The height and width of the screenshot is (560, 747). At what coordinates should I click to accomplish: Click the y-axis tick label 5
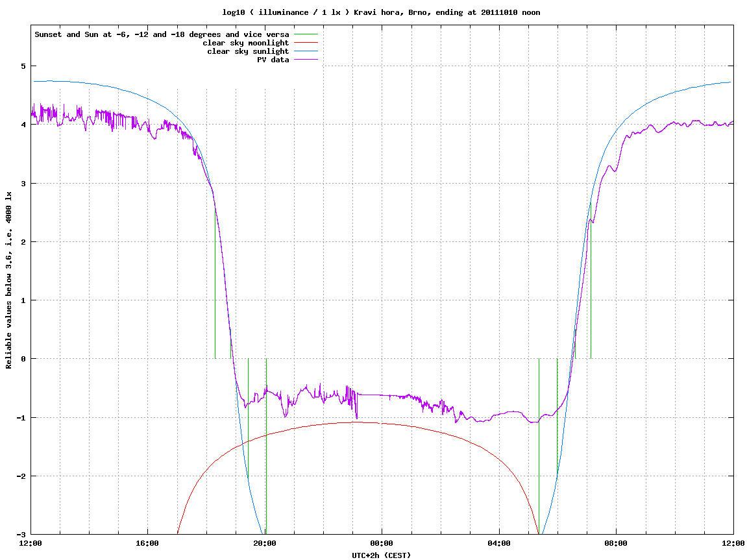coord(23,66)
